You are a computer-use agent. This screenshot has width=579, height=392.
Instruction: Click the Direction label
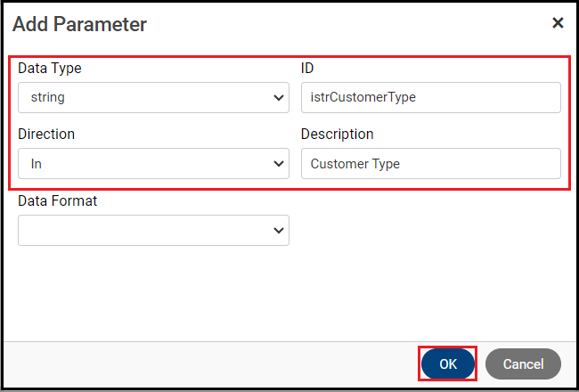(46, 134)
